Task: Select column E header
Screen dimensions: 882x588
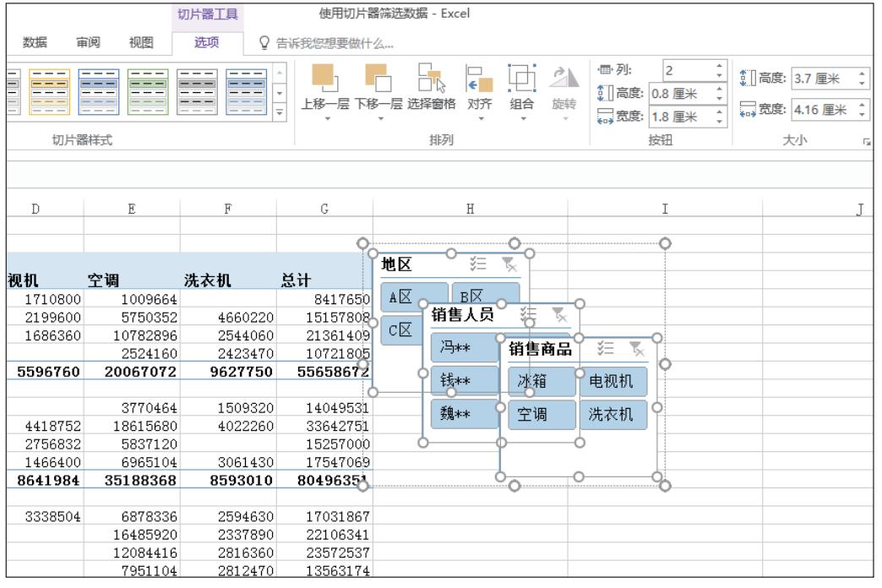Action: tap(132, 209)
